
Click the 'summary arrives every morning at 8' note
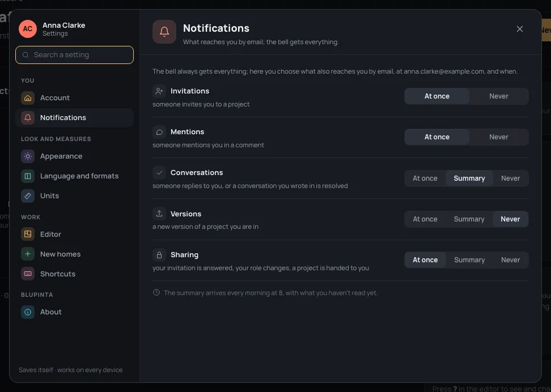point(270,293)
